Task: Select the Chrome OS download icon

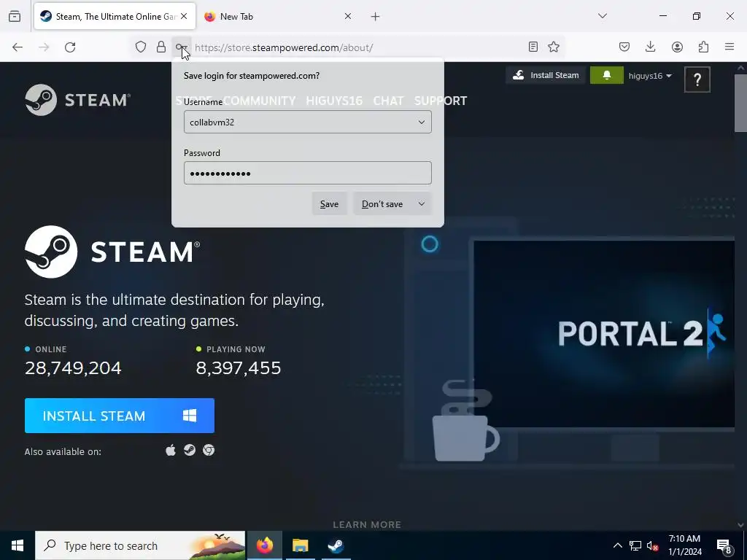Action: pos(209,450)
